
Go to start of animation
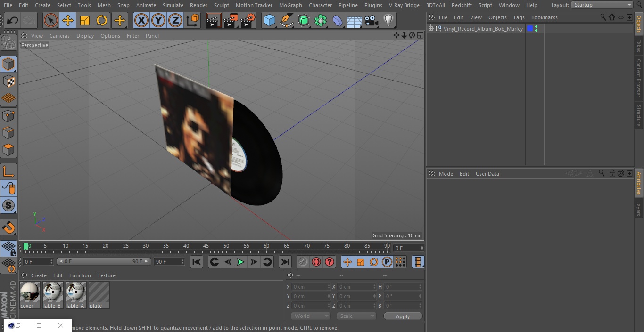[197, 262]
